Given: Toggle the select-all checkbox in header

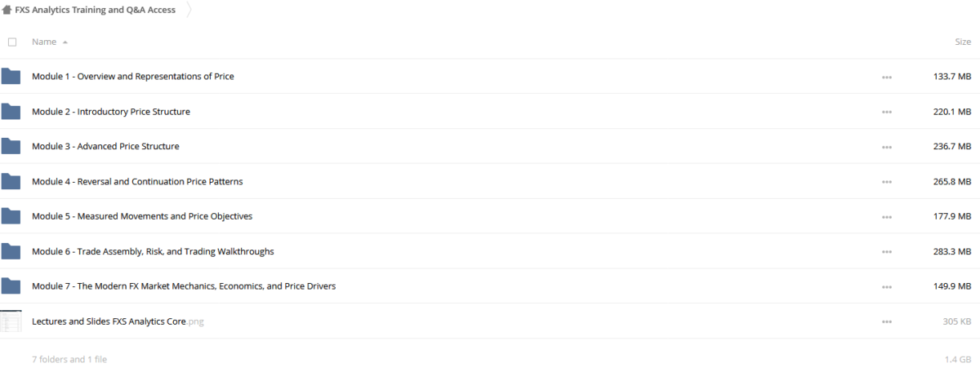Looking at the screenshot, I should [x=11, y=42].
